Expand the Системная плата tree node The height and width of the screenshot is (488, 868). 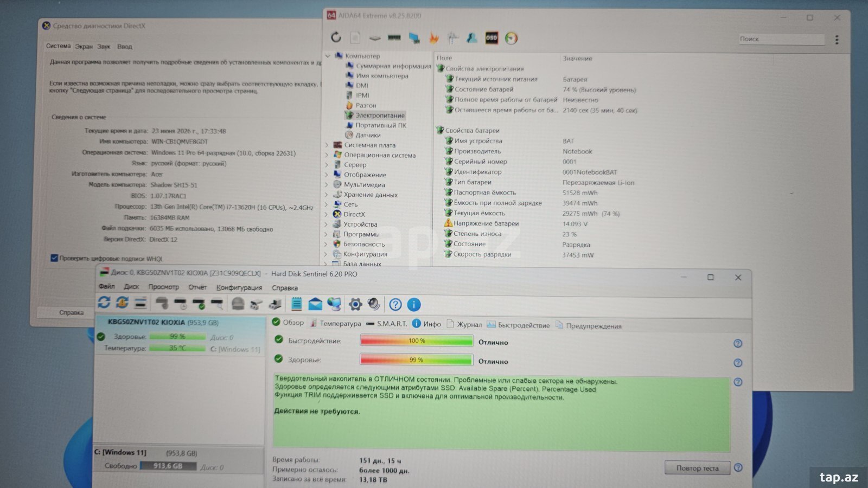point(327,145)
